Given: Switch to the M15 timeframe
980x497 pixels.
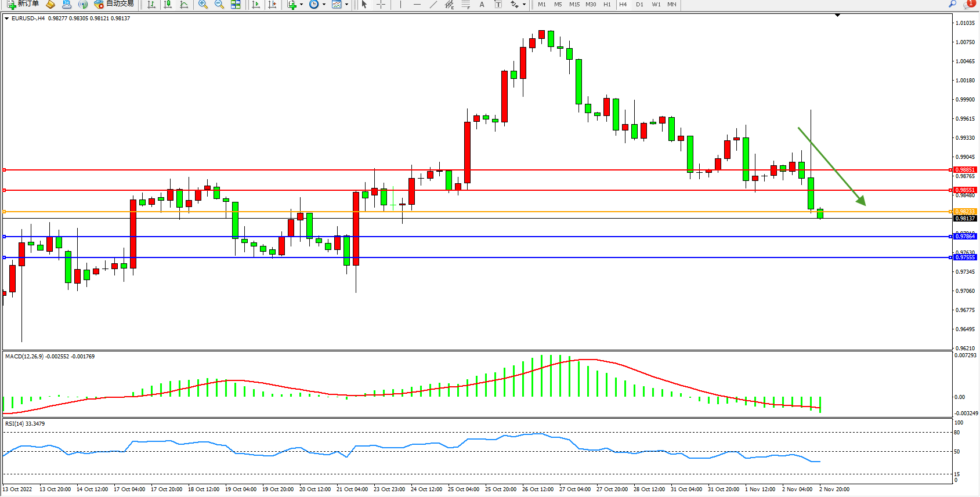Looking at the screenshot, I should click(x=574, y=5).
